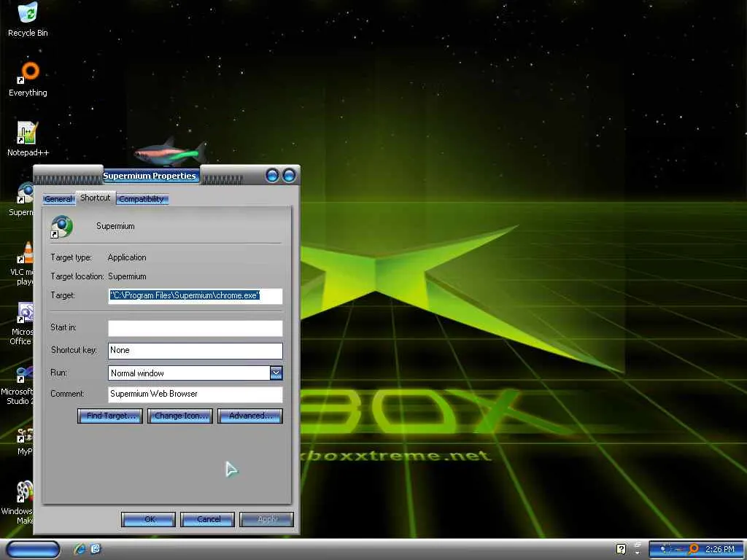
Task: Click the quick launch icon beside Internet Explorer
Action: point(96,549)
